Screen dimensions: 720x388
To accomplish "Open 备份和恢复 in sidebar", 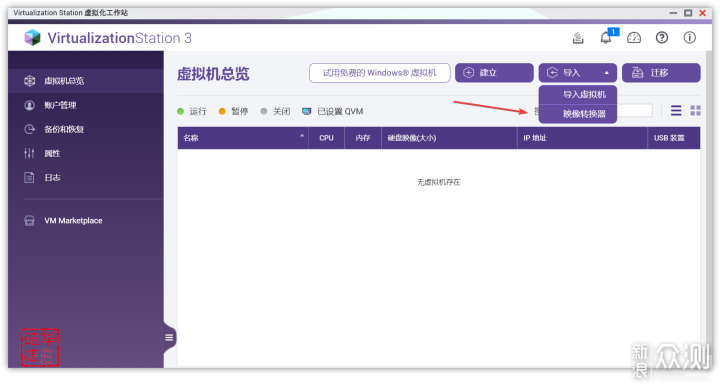I will tap(85, 129).
